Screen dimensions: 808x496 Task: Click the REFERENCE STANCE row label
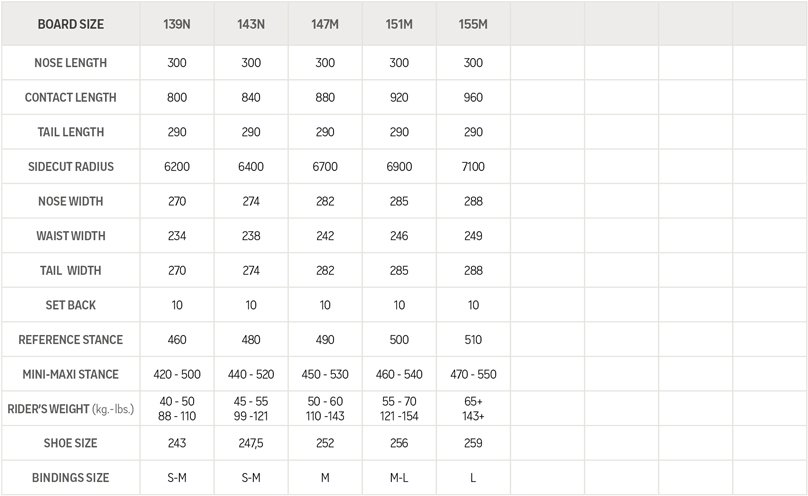coord(70,340)
